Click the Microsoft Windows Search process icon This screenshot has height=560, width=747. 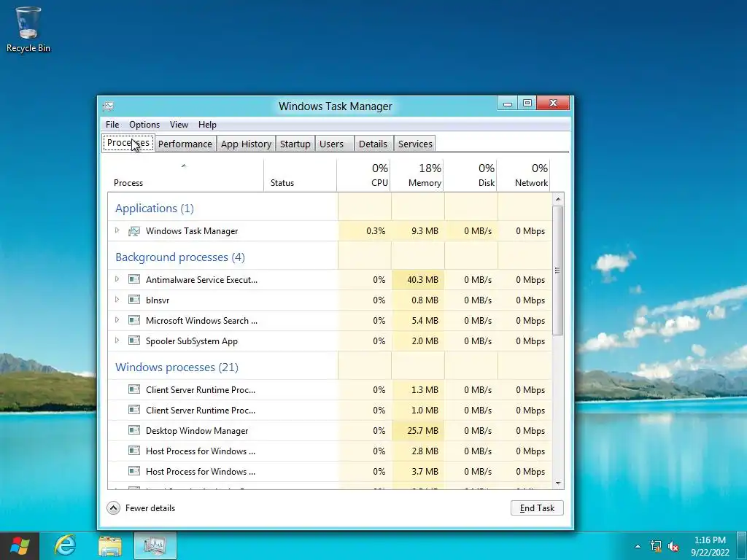pos(134,321)
